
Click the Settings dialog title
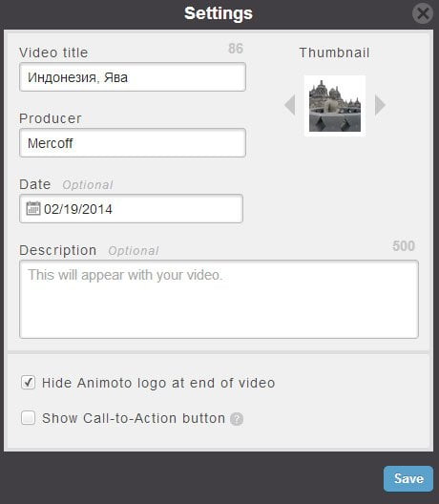coord(219,13)
